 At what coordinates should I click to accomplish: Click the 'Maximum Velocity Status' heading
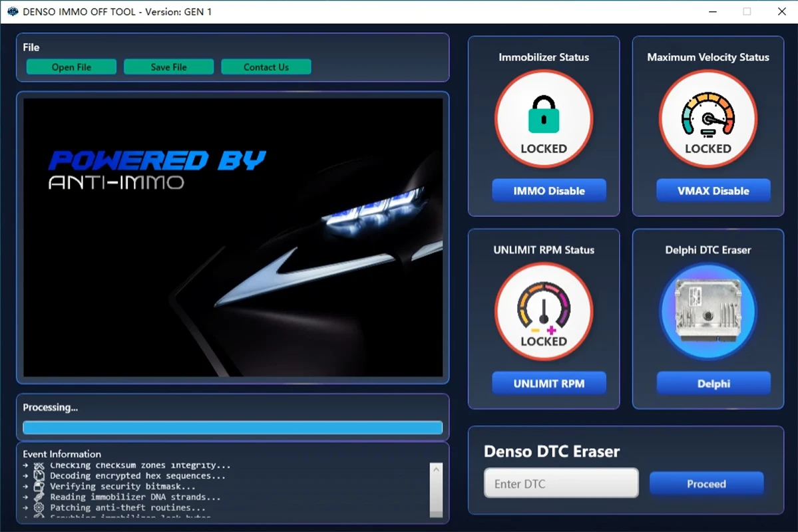pos(708,57)
